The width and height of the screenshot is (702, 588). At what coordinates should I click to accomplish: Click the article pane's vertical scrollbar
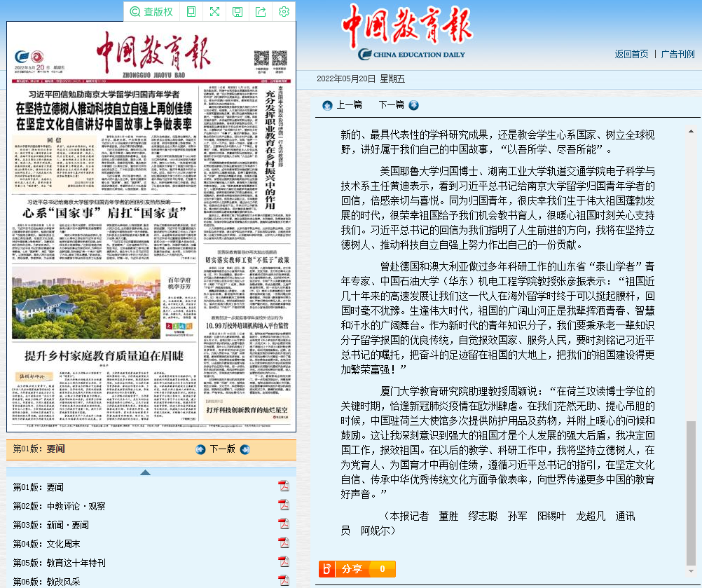tap(692, 491)
